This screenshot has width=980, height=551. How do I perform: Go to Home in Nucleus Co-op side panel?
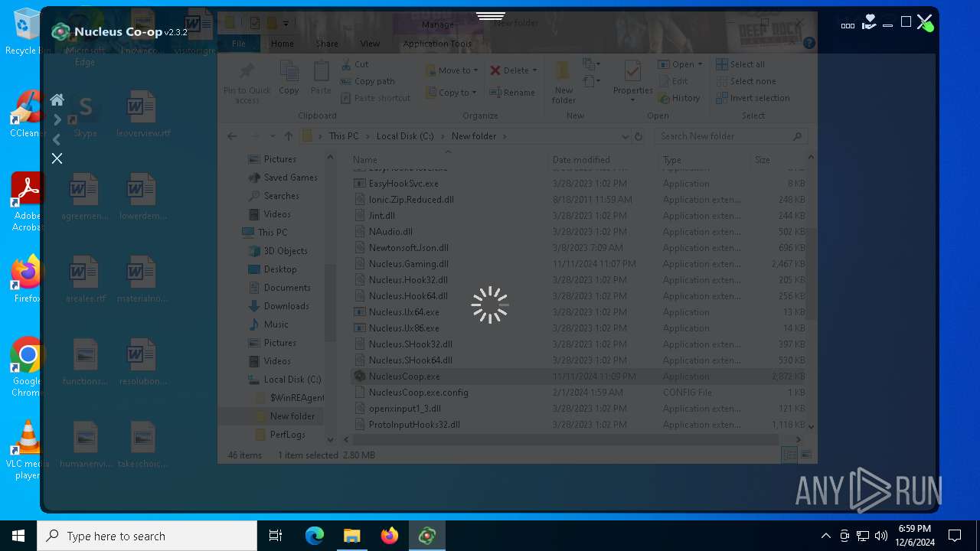[57, 99]
